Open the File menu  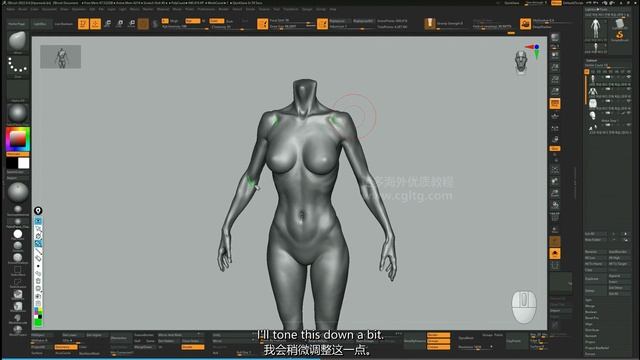[x=101, y=9]
